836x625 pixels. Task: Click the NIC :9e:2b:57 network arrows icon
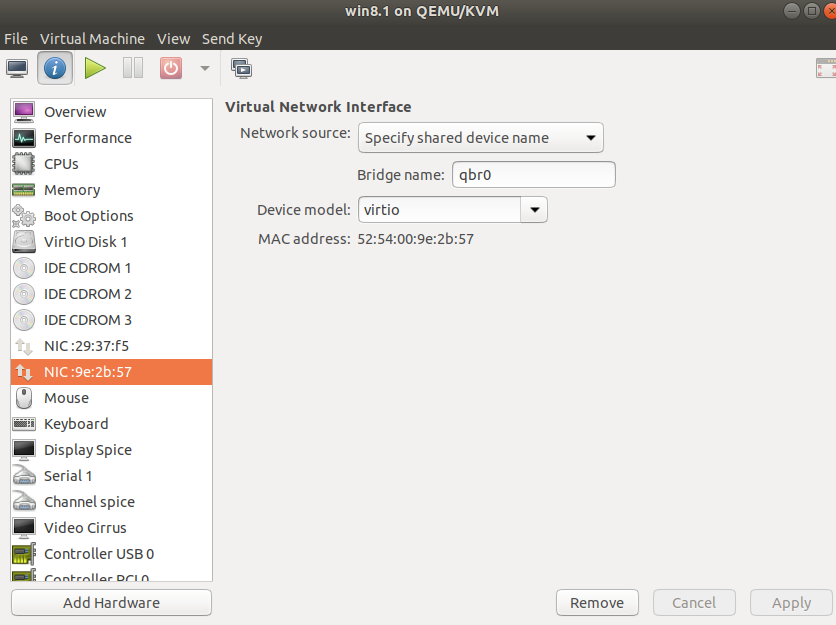[24, 372]
